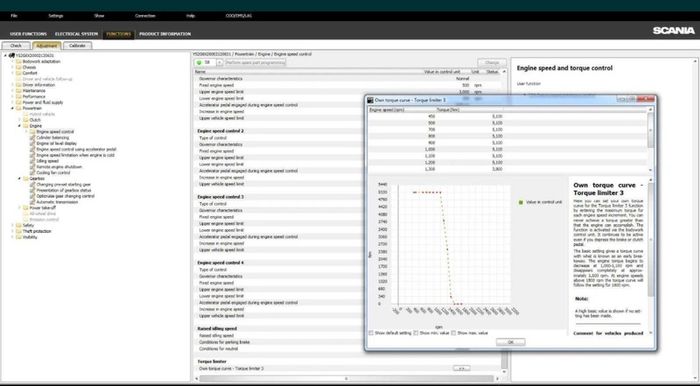This screenshot has height=386, width=700.
Task: Click OK in torque curve dialog
Action: pyautogui.click(x=510, y=342)
